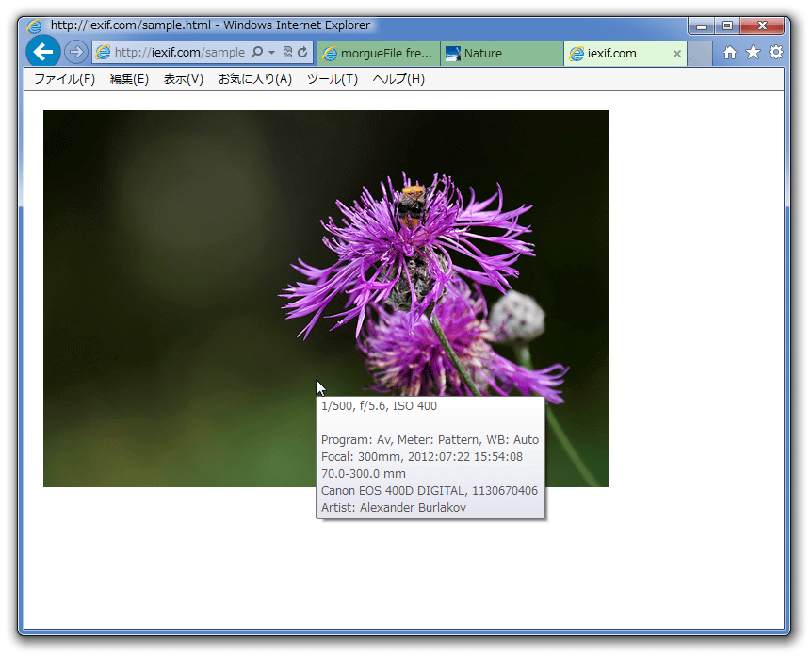
Task: Click the purple flower photo
Action: [326, 299]
